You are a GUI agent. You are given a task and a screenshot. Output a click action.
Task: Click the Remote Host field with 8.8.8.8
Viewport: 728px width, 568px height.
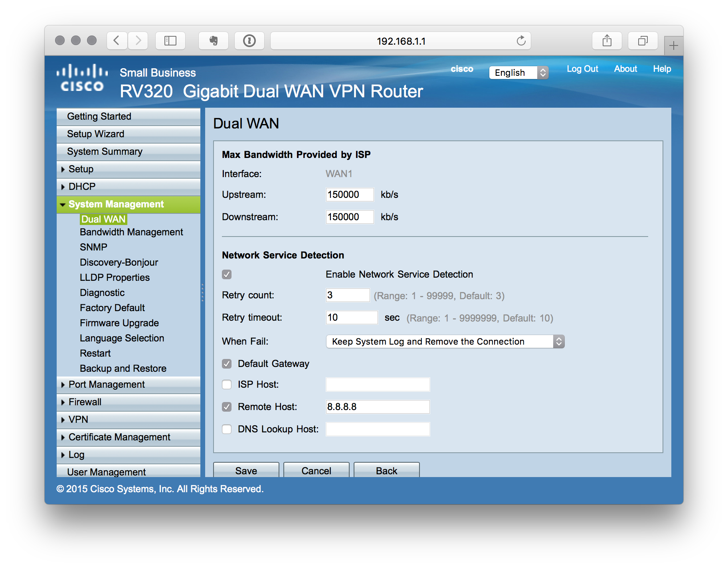378,407
